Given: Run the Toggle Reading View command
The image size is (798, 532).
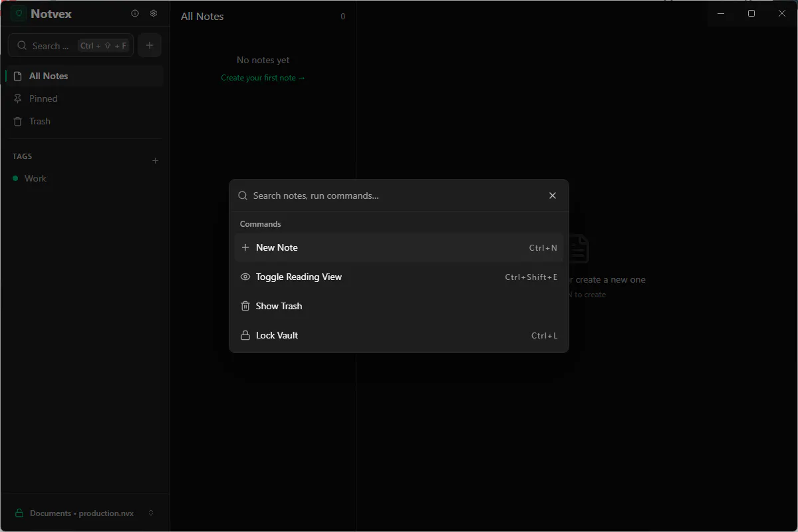Looking at the screenshot, I should coord(399,277).
